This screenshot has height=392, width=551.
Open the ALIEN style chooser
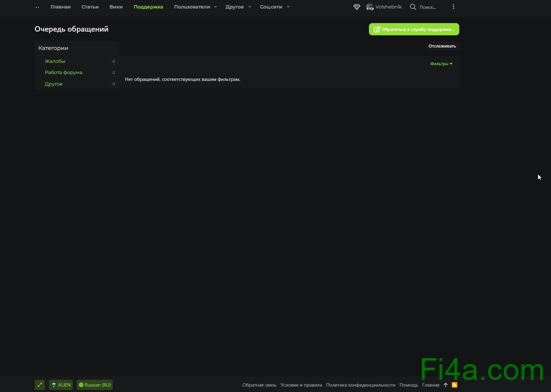[x=61, y=385]
